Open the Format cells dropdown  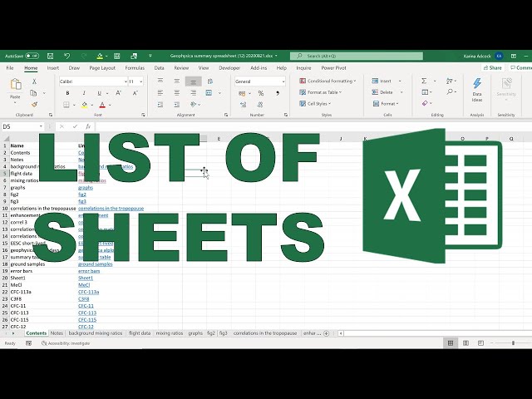(386, 104)
